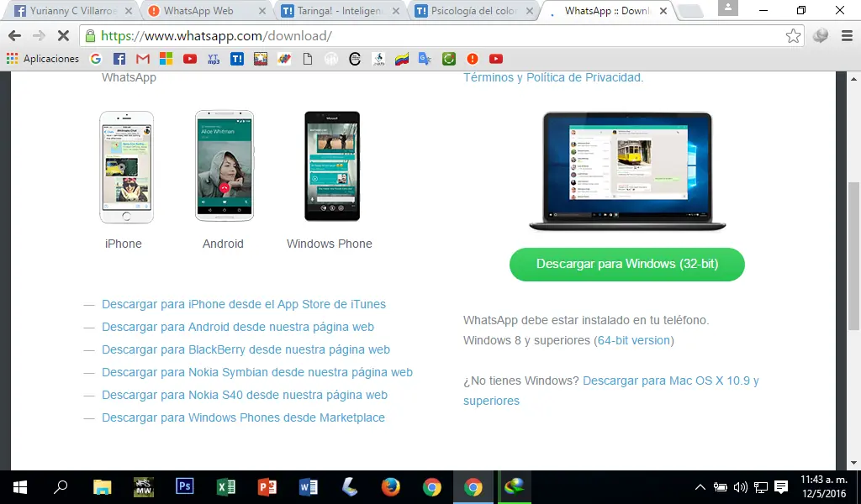Click the Windows Phone label text
861x504 pixels.
pyautogui.click(x=330, y=244)
